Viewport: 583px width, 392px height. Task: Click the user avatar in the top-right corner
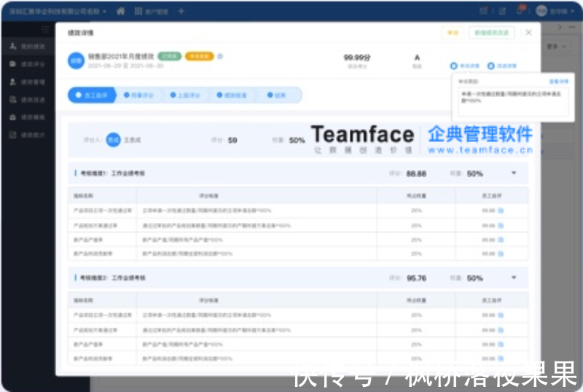point(541,11)
